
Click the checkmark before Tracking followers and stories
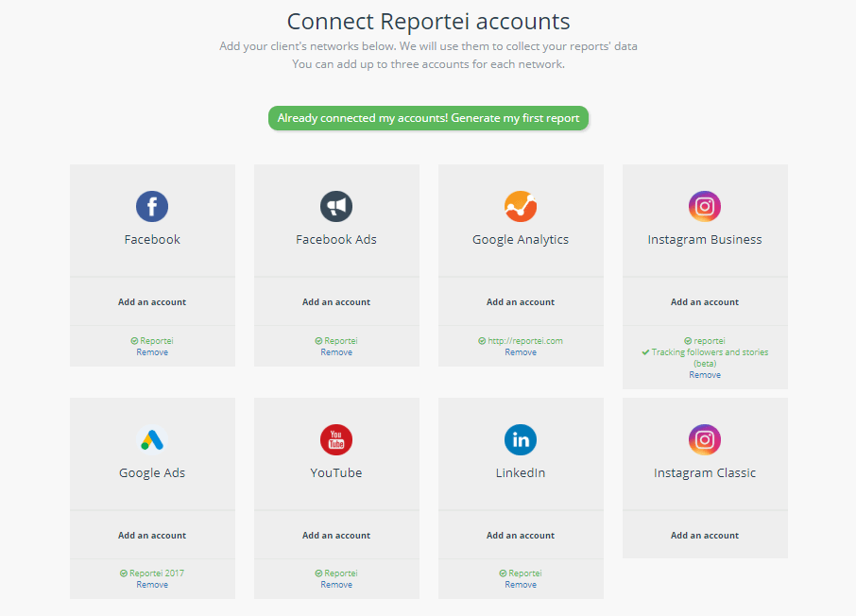tap(645, 352)
